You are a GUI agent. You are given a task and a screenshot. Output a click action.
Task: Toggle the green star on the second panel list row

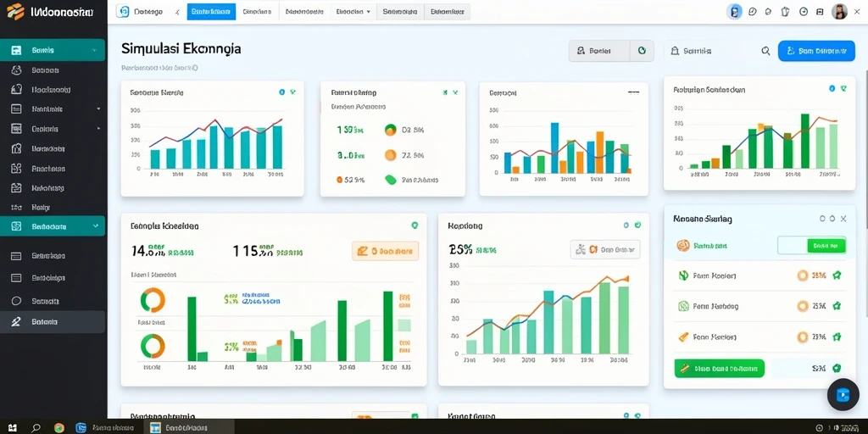click(837, 305)
